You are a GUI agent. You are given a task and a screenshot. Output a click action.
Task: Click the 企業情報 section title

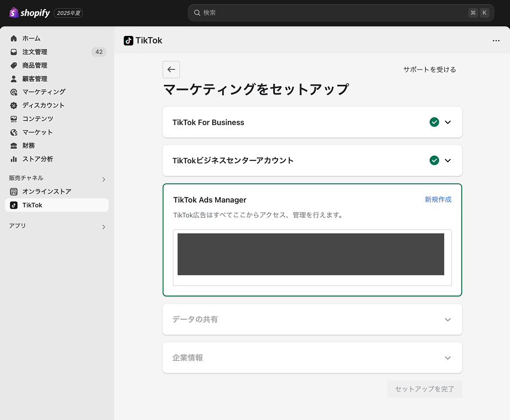click(188, 358)
